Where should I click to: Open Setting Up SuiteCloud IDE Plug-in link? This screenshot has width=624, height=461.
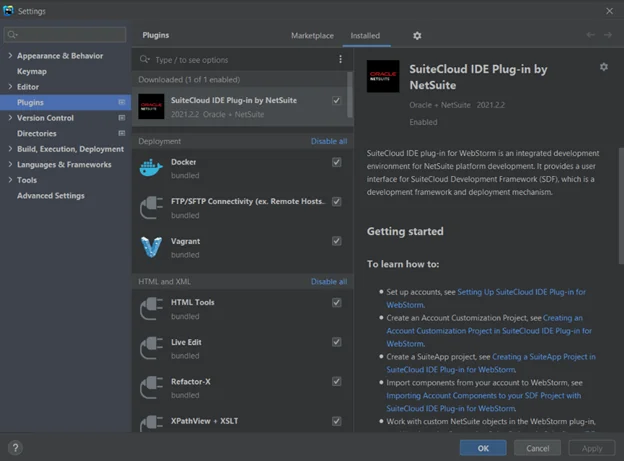tap(521, 292)
